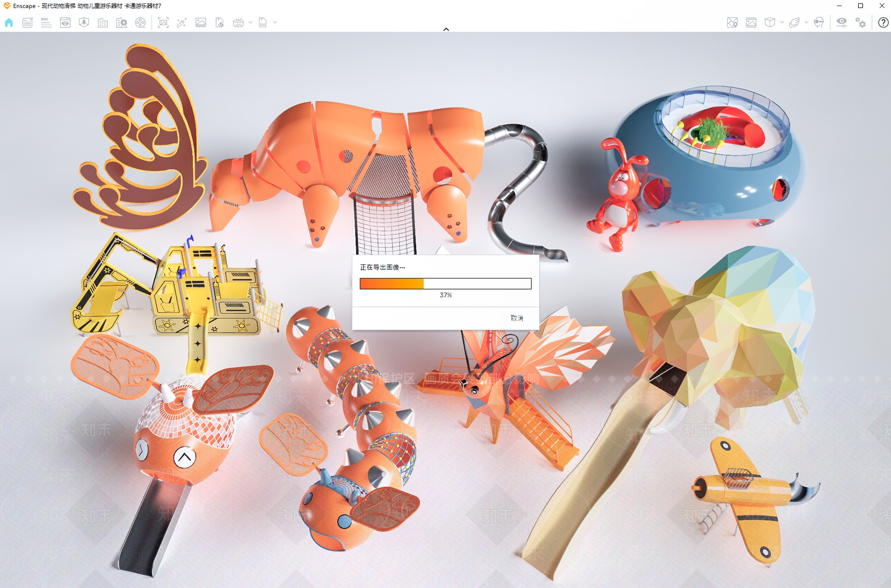Expand the EXE export dropdown arrow
The height and width of the screenshot is (588, 891).
coord(275,23)
